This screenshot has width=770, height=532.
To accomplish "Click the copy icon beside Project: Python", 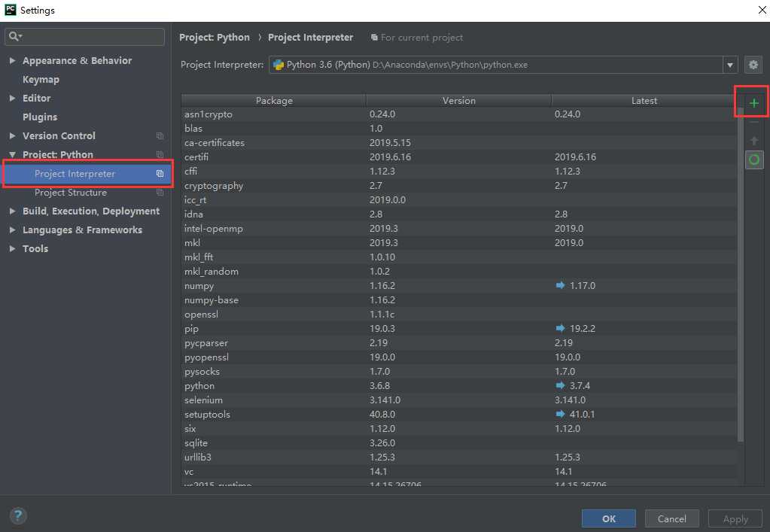I will coord(160,154).
